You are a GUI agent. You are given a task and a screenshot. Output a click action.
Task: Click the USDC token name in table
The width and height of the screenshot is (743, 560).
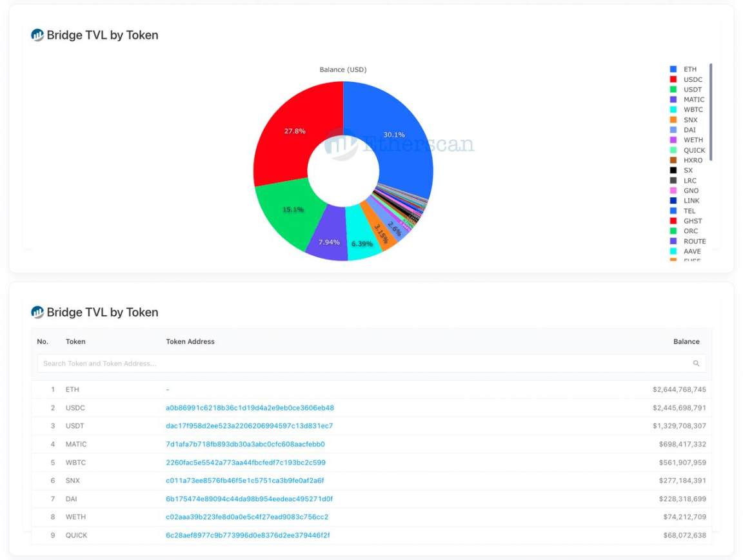point(75,407)
